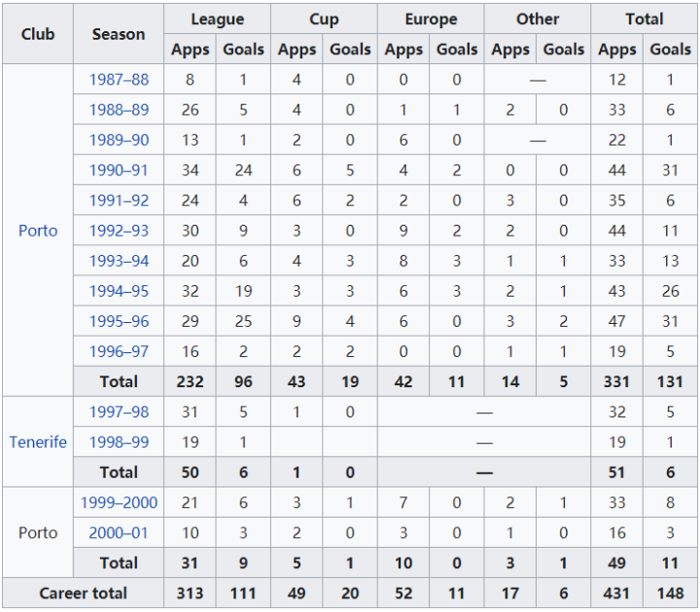Screen dimensions: 700x612
Task: Click the Career total row header
Action: click(83, 593)
